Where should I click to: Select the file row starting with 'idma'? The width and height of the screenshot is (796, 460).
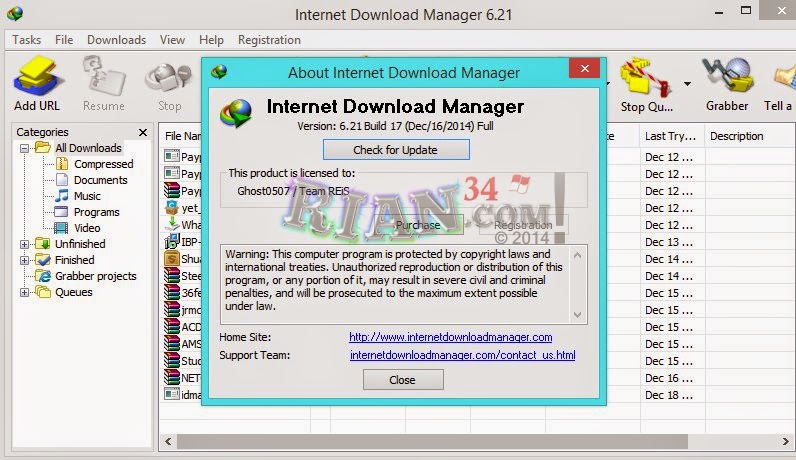[183, 395]
